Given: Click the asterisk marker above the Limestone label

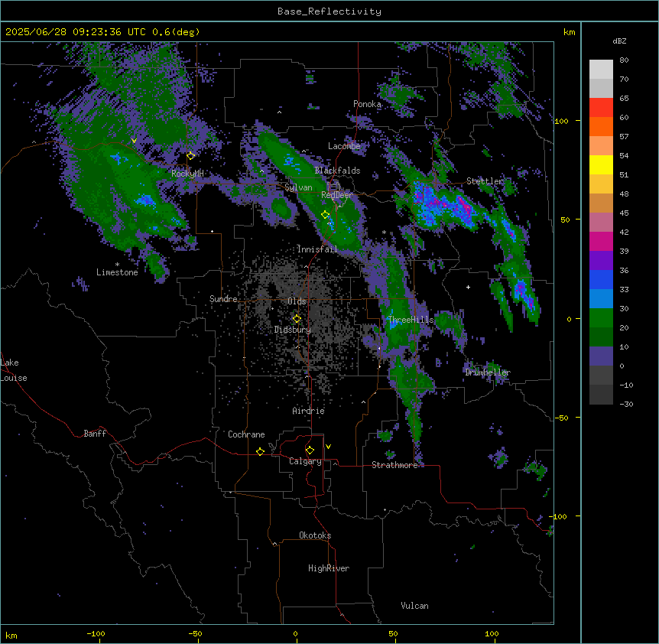Looking at the screenshot, I should coord(117,265).
